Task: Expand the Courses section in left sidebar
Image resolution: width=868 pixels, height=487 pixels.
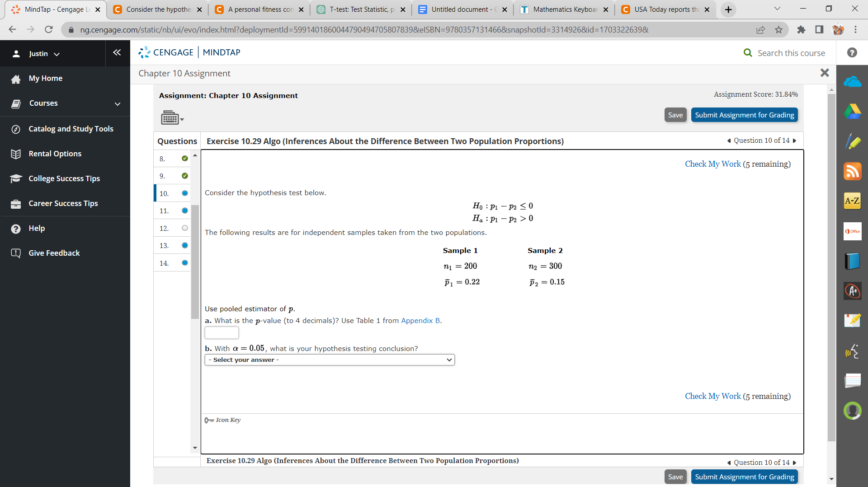Action: click(117, 104)
